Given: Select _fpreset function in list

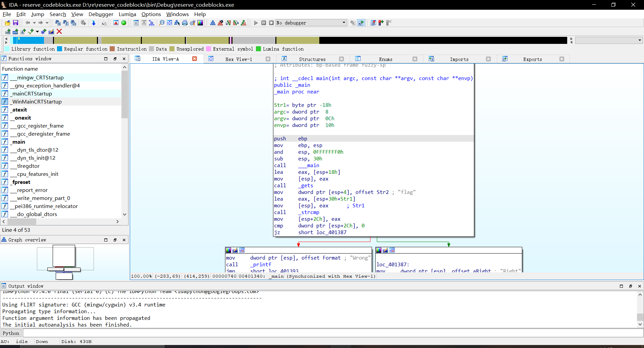Looking at the screenshot, I should click(x=61, y=182).
